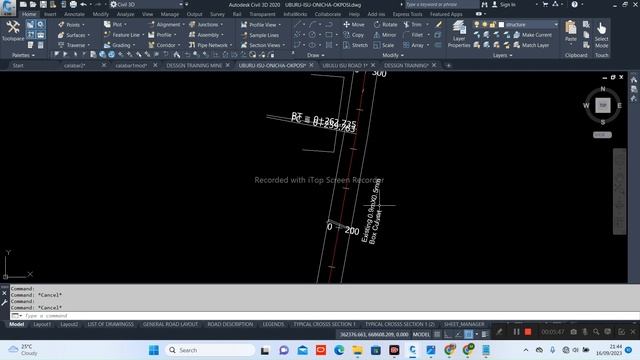
Task: Click the Undo arrow in quick access toolbar
Action: pyautogui.click(x=83, y=4)
